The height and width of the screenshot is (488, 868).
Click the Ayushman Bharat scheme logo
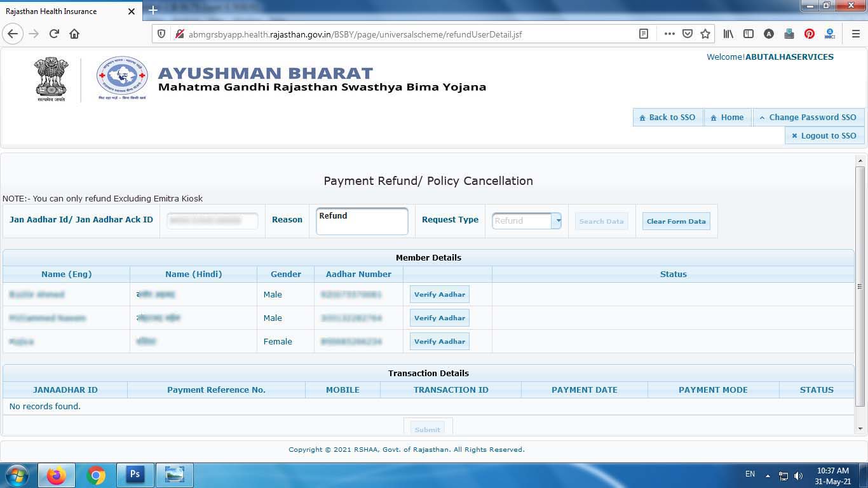tap(122, 78)
